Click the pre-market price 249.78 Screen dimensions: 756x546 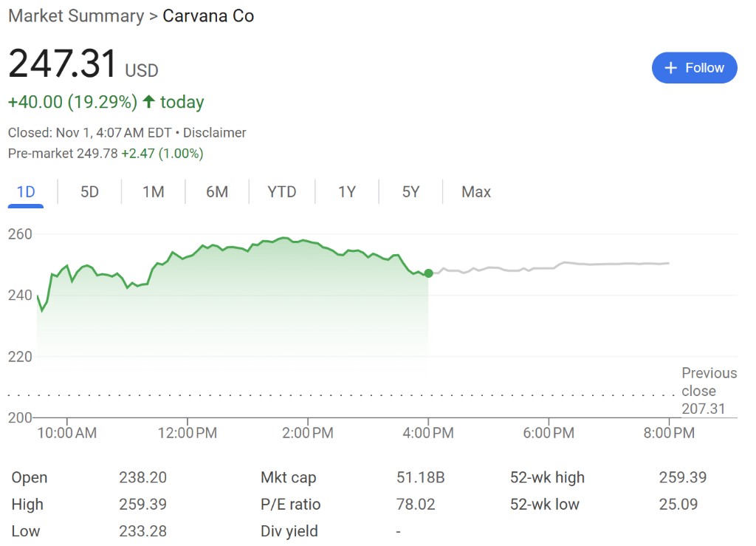pos(97,154)
